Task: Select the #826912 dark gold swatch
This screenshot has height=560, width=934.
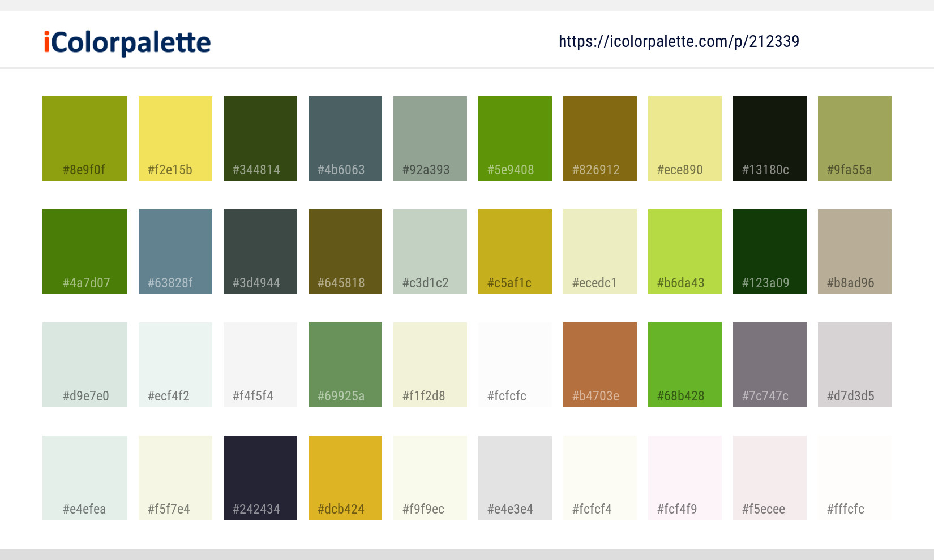Action: (599, 138)
